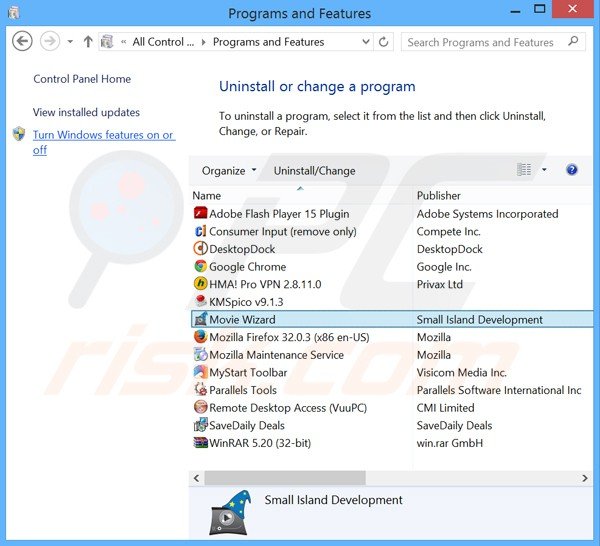Click the change view icon

[x=524, y=170]
